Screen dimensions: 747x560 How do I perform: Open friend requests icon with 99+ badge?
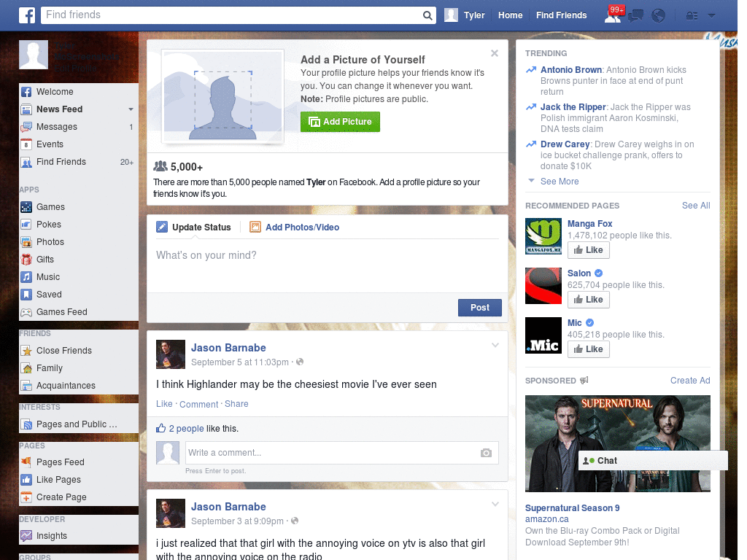click(x=613, y=15)
